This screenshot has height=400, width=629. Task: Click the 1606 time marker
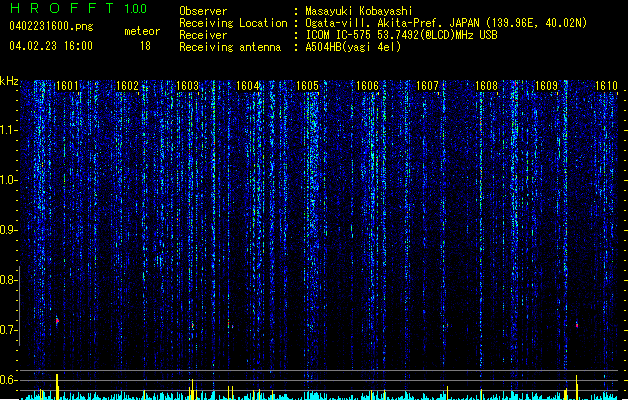(367, 86)
